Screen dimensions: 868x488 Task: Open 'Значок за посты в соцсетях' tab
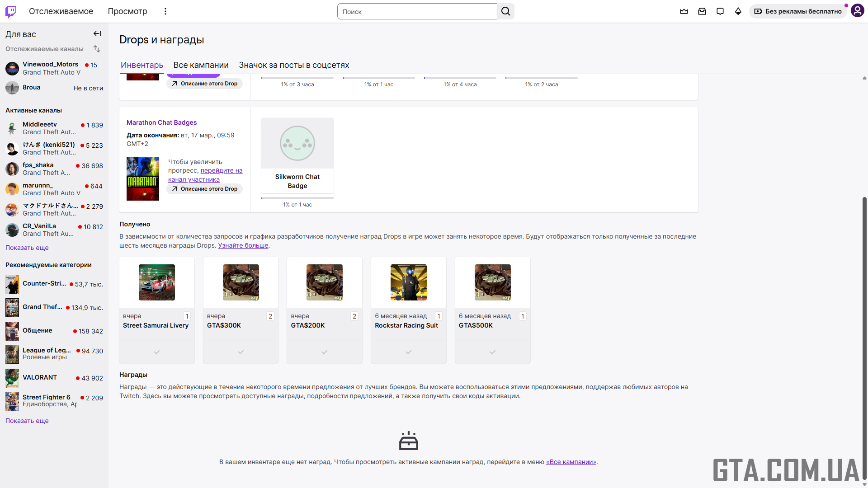click(x=294, y=65)
